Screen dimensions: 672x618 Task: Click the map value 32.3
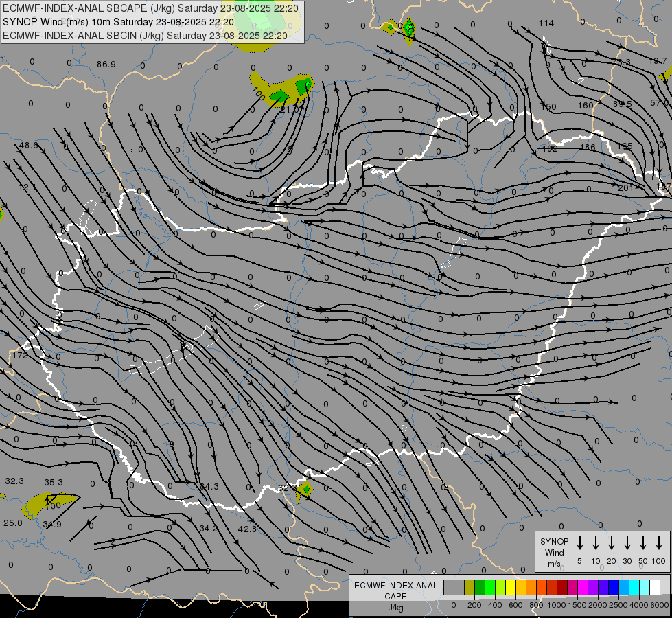(x=14, y=481)
